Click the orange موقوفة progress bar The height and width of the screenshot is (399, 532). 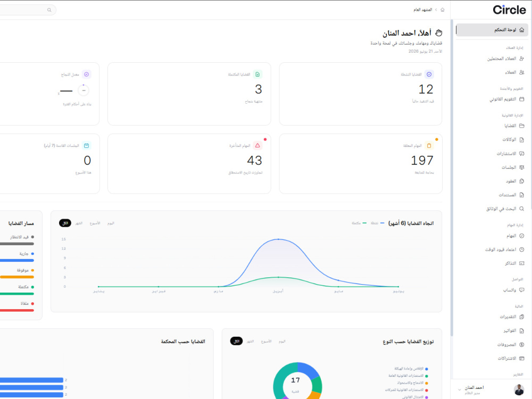click(x=17, y=277)
